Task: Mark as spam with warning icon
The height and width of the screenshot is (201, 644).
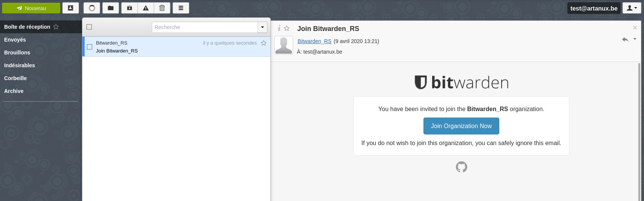Action: 146,8
